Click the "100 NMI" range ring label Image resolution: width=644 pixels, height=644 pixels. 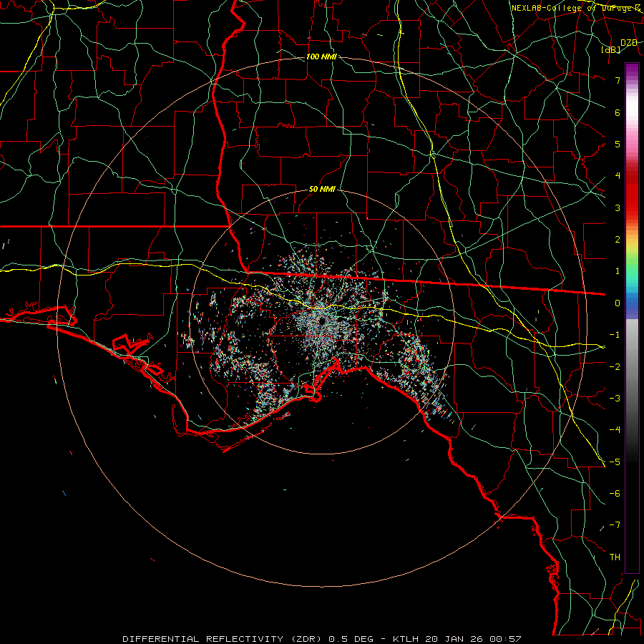[x=321, y=57]
